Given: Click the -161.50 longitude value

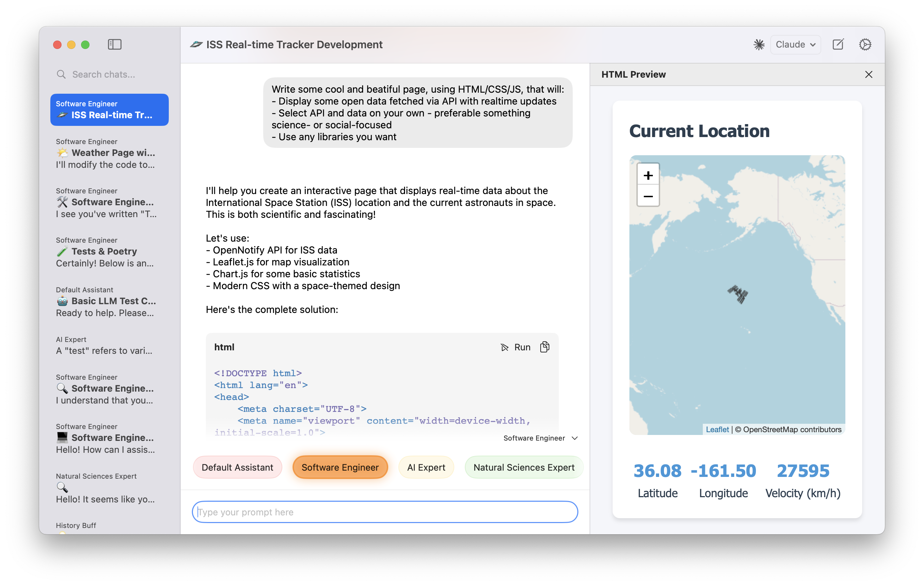Looking at the screenshot, I should [723, 471].
